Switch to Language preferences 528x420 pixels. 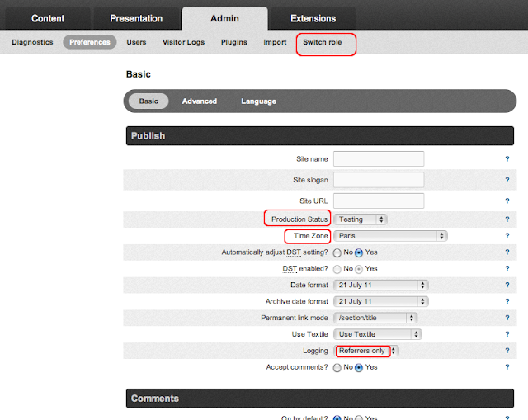(x=258, y=101)
